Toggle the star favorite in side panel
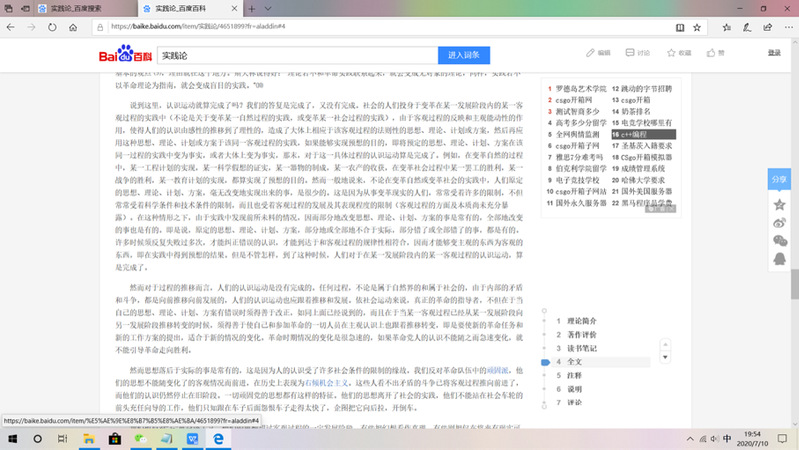 (779, 203)
